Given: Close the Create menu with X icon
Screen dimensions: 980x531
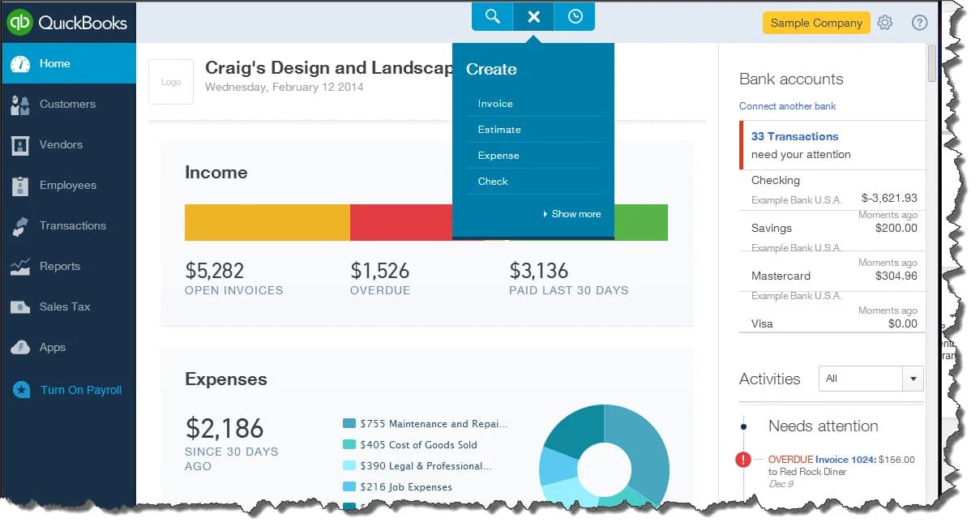Looking at the screenshot, I should coord(533,16).
